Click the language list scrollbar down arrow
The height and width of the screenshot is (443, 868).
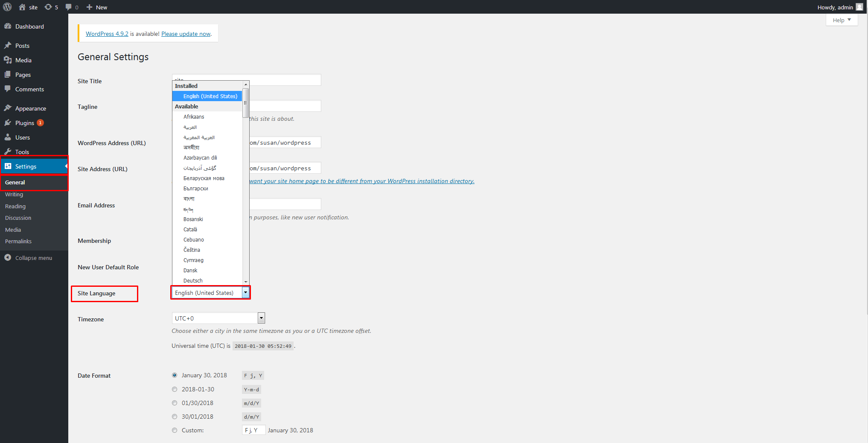tap(246, 281)
